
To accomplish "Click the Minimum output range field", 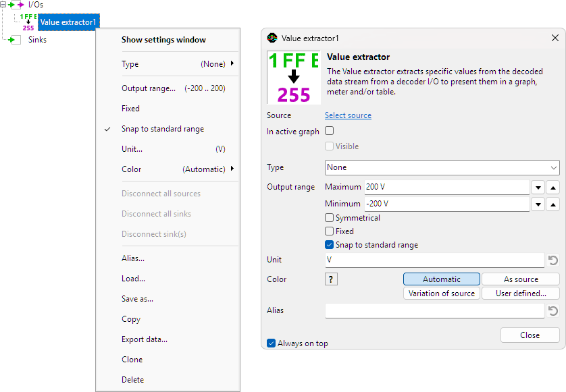I will pyautogui.click(x=447, y=204).
